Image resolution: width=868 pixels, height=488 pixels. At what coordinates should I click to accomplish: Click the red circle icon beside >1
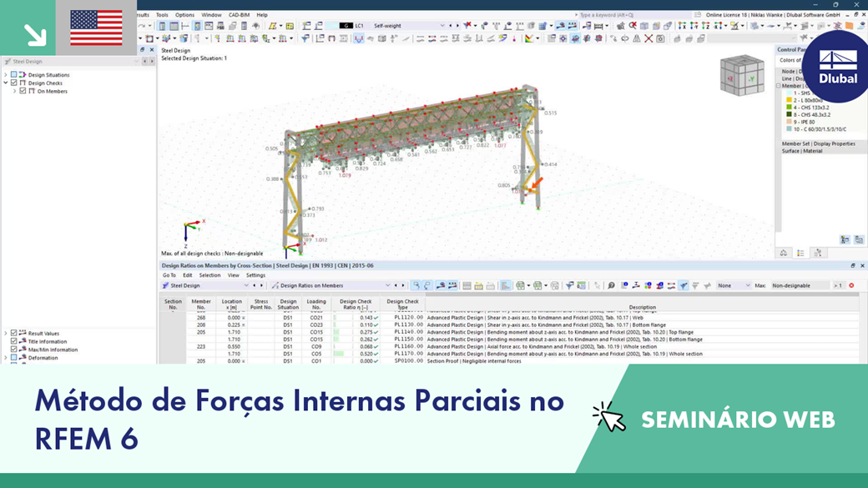click(851, 285)
